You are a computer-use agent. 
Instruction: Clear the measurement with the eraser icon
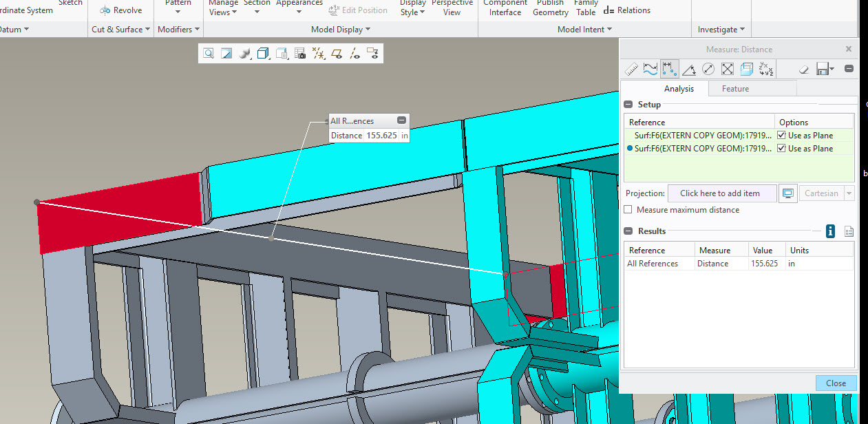pyautogui.click(x=803, y=68)
